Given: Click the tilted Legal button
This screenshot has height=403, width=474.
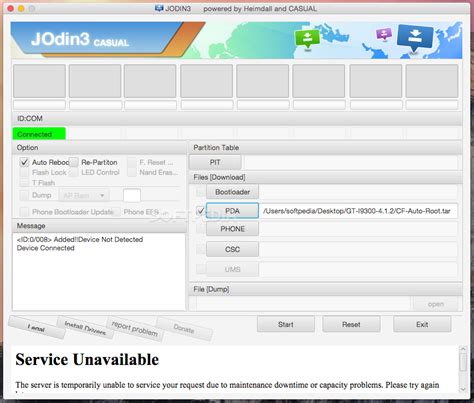Looking at the screenshot, I should [36, 328].
